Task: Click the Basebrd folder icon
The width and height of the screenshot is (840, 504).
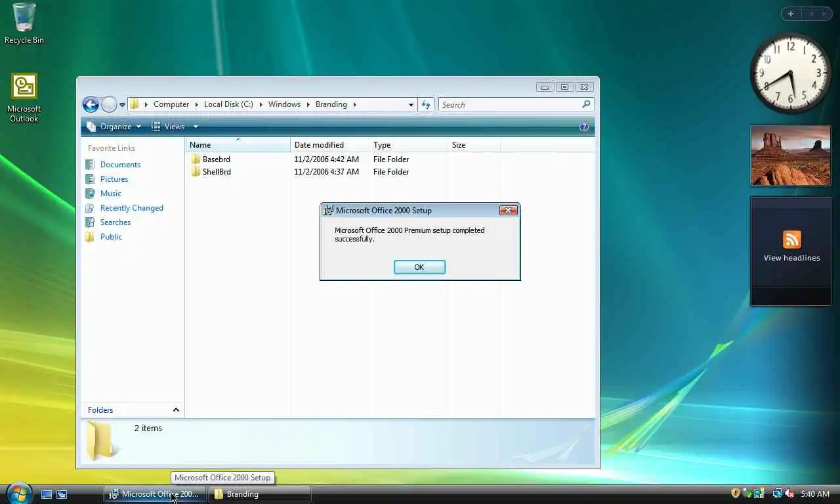Action: click(x=196, y=159)
